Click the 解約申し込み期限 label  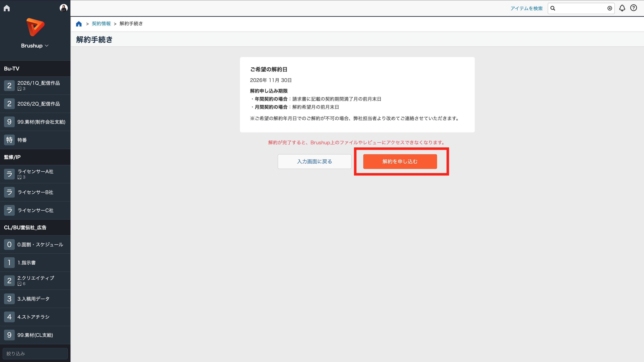269,91
